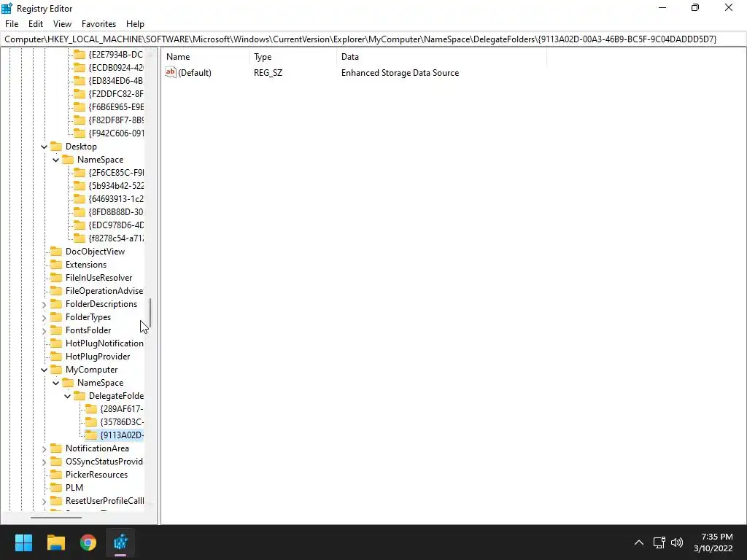
Task: Expand the FolderDescriptions key
Action: [x=44, y=304]
